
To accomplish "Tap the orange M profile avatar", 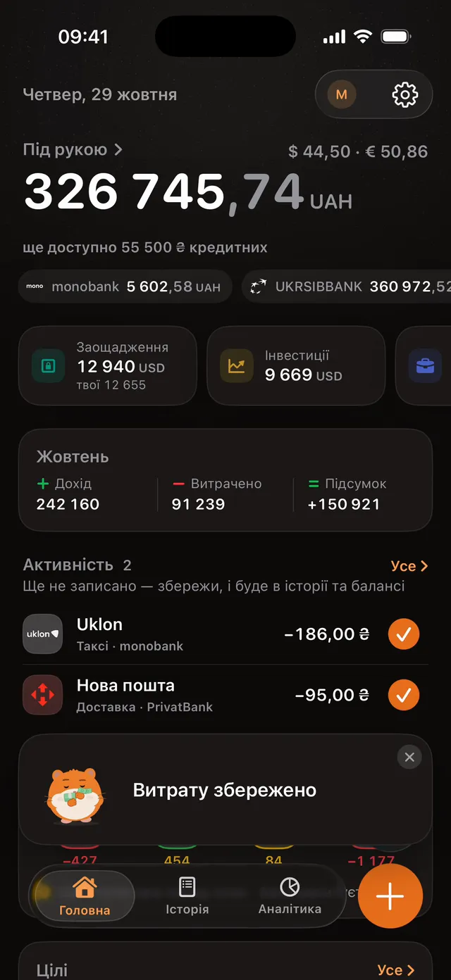I will point(342,94).
